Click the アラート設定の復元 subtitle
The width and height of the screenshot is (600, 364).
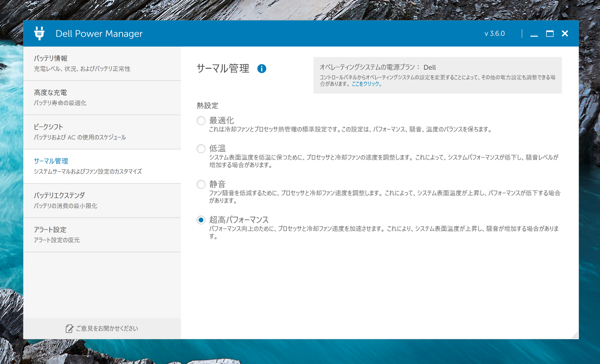(57, 240)
